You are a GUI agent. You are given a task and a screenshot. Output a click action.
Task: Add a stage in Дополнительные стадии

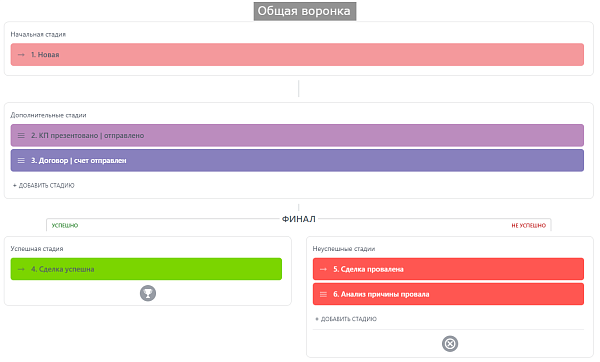point(44,185)
